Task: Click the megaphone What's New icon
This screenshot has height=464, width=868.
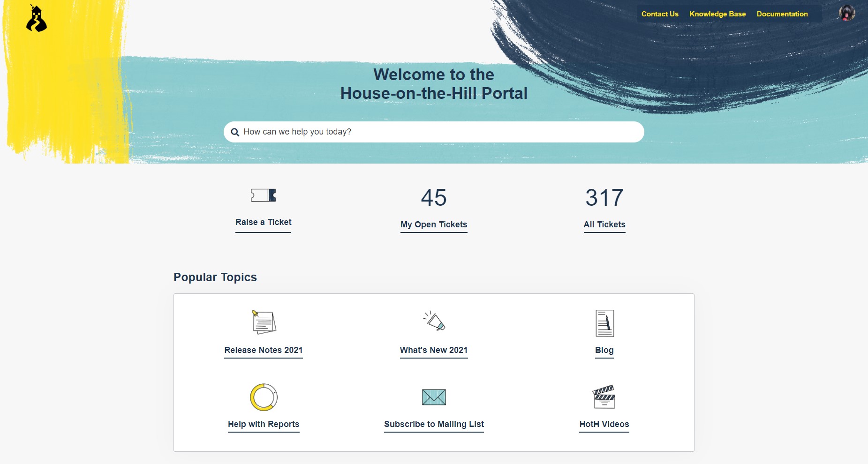Action: [434, 322]
